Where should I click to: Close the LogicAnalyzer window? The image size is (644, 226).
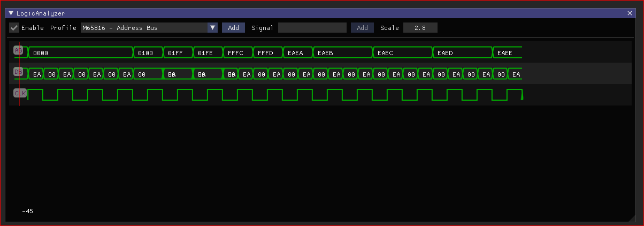coord(630,13)
